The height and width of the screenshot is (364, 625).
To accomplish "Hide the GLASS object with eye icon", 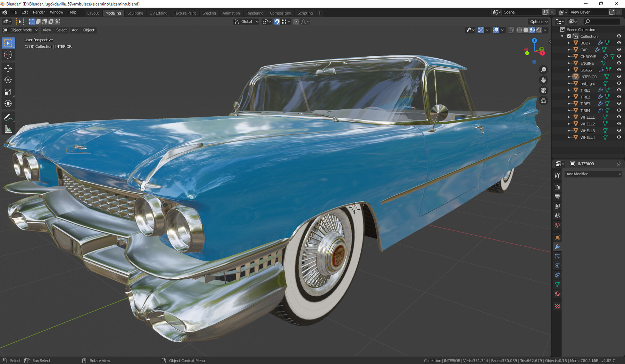I will point(619,70).
